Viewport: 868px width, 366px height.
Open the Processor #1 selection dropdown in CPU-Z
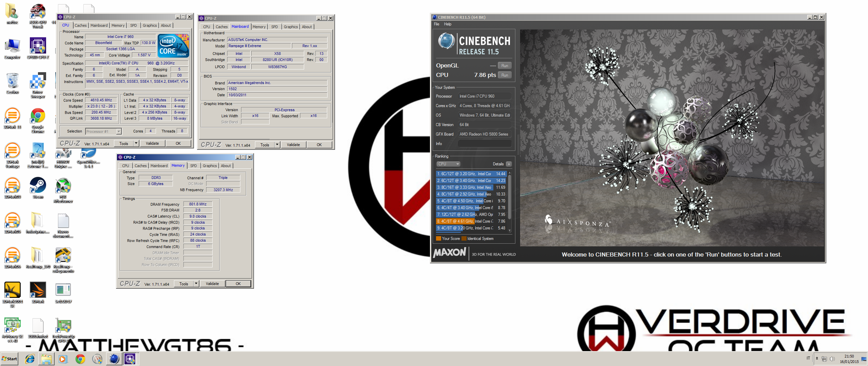coord(103,131)
